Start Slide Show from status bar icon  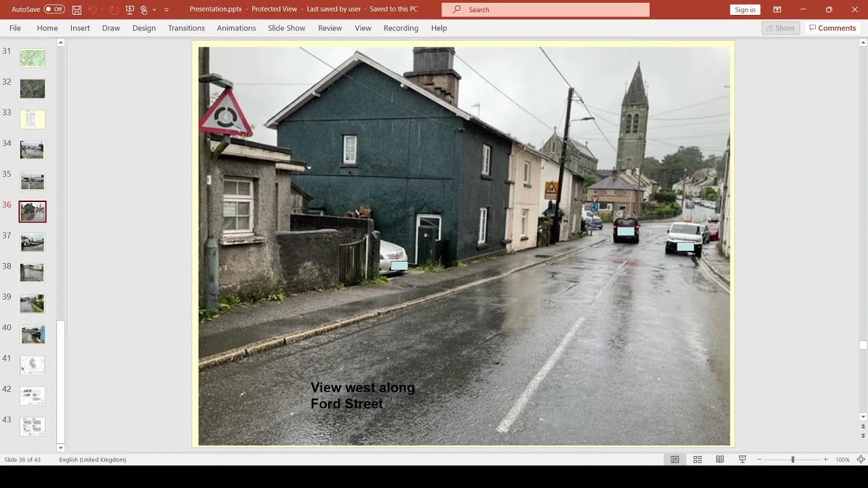pos(742,460)
